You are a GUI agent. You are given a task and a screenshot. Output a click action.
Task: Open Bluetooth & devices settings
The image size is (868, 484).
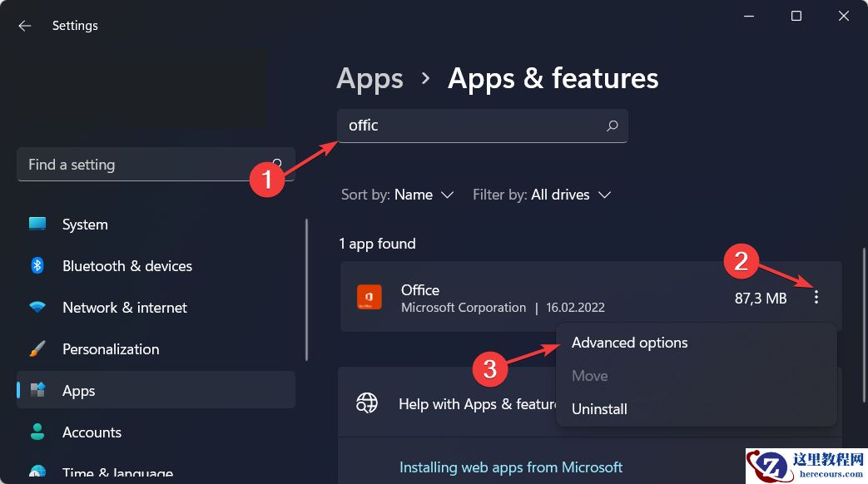click(126, 265)
